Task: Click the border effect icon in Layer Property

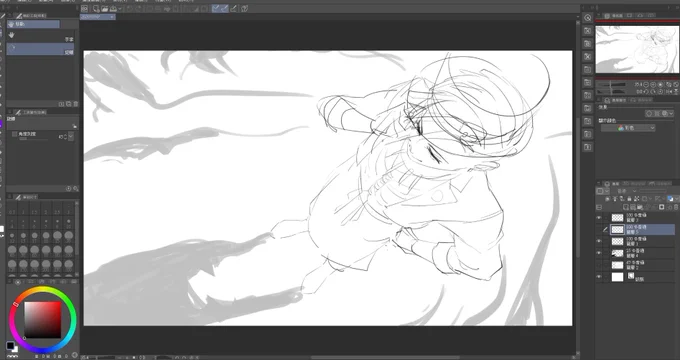Action: click(649, 113)
